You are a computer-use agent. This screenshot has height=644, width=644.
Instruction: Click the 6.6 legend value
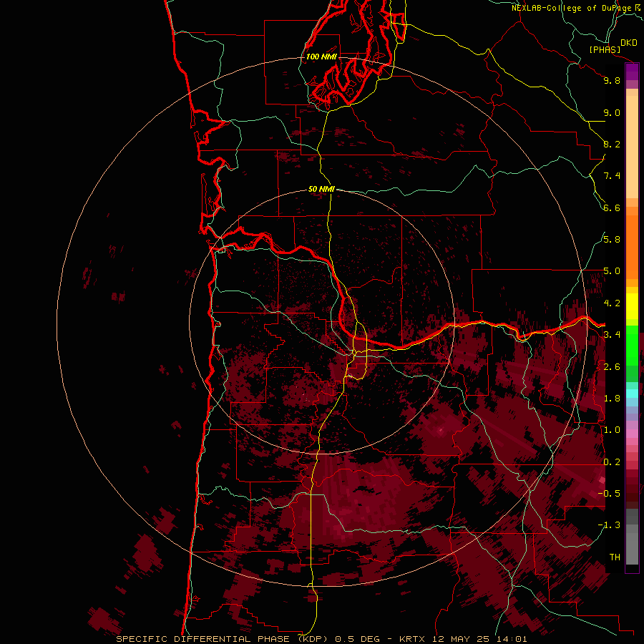click(612, 208)
